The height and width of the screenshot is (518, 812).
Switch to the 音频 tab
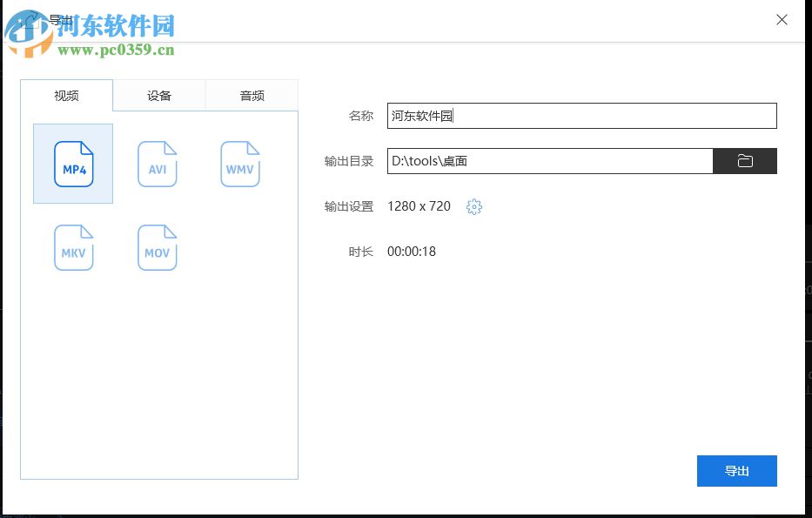(x=252, y=96)
